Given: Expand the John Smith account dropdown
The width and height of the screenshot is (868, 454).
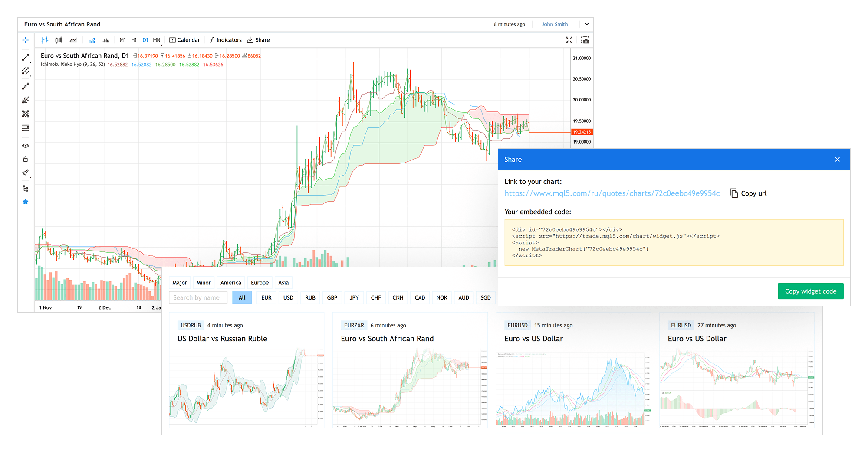Looking at the screenshot, I should 587,24.
